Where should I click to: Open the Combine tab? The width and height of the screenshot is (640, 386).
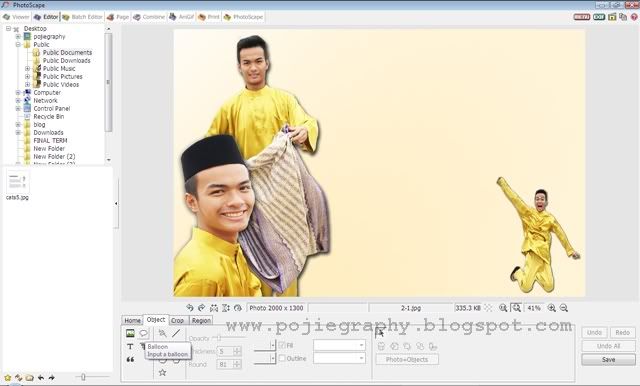pyautogui.click(x=149, y=17)
